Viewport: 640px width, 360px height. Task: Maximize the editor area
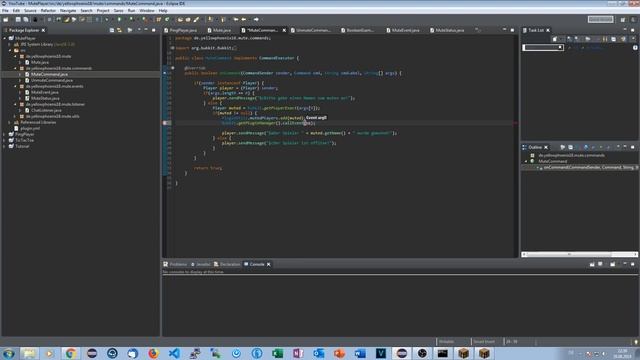click(512, 30)
